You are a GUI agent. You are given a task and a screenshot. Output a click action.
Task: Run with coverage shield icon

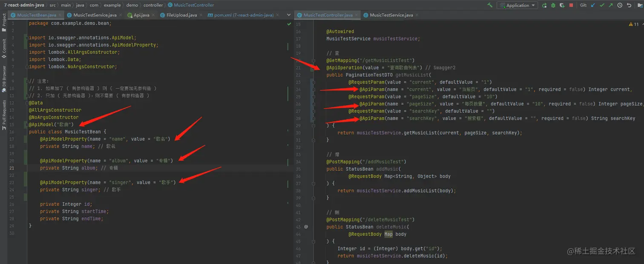(562, 5)
